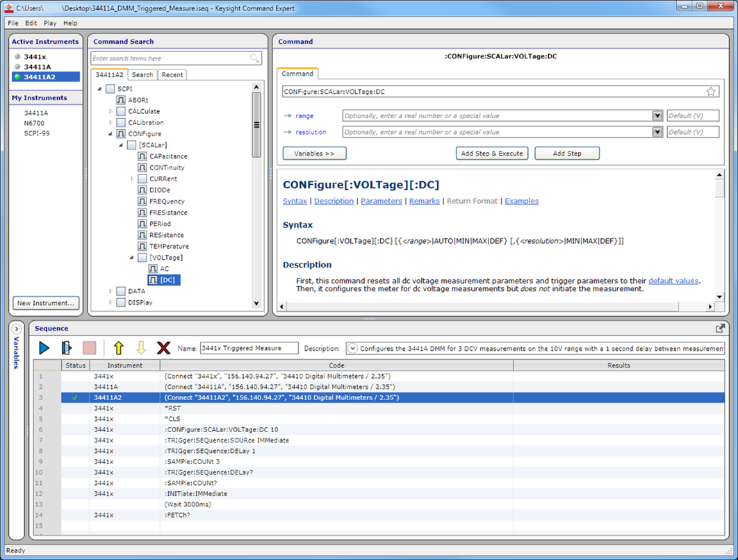
Task: Toggle the [SCALar] checkbox
Action: (132, 145)
